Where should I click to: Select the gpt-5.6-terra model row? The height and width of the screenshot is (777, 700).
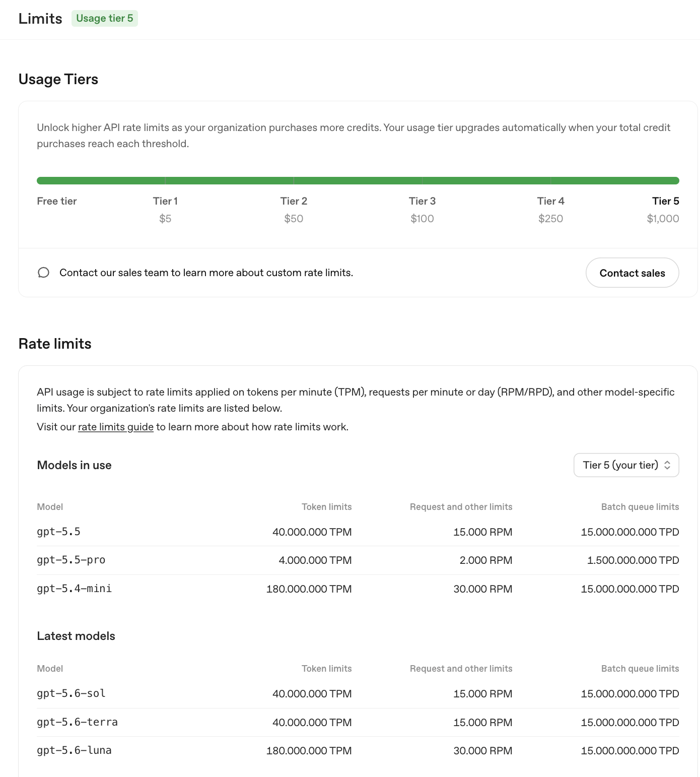point(358,723)
